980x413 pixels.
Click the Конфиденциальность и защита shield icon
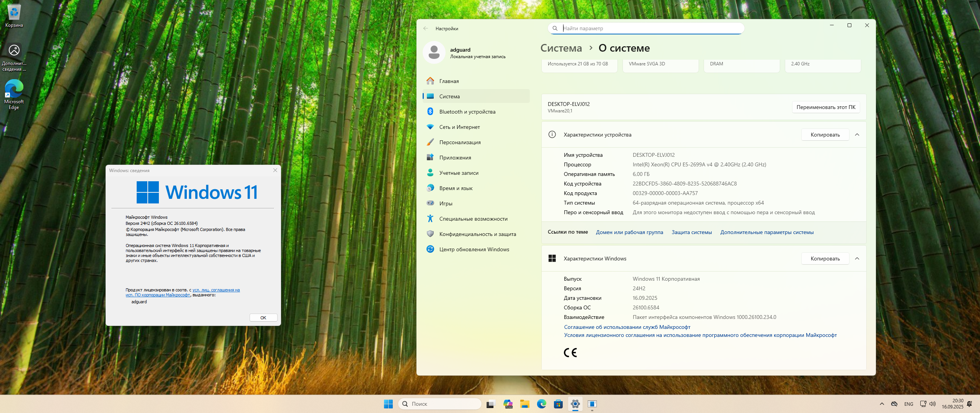click(430, 234)
